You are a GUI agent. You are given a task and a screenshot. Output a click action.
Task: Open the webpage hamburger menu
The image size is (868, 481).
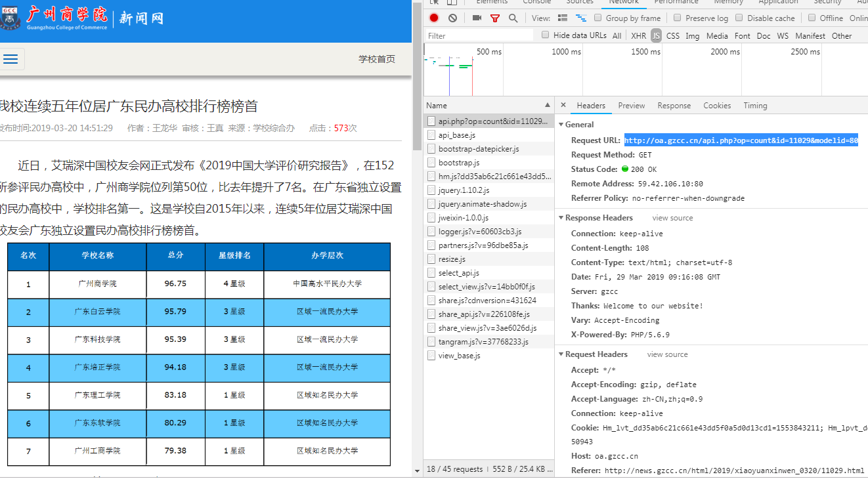pos(11,59)
